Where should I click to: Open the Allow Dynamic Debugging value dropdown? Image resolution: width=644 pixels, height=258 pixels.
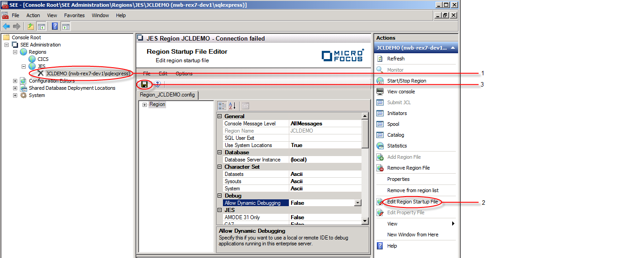pos(358,203)
